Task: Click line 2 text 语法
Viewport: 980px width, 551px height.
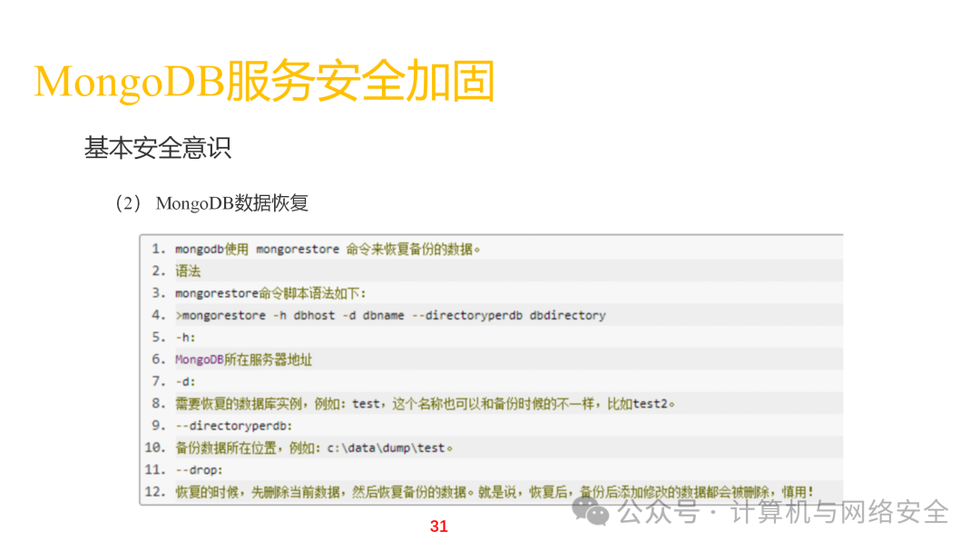Action: click(x=188, y=271)
